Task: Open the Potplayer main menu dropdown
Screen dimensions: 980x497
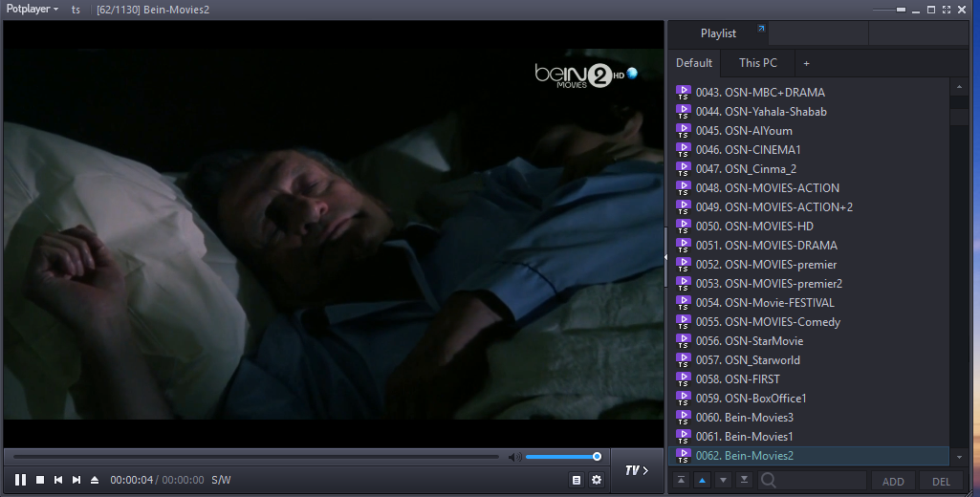Action: point(32,9)
